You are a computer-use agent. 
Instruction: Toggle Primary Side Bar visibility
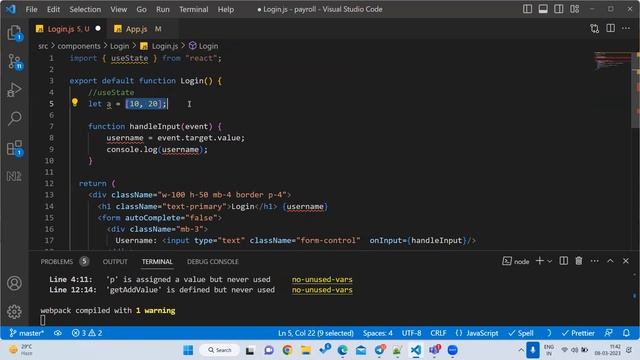click(527, 9)
